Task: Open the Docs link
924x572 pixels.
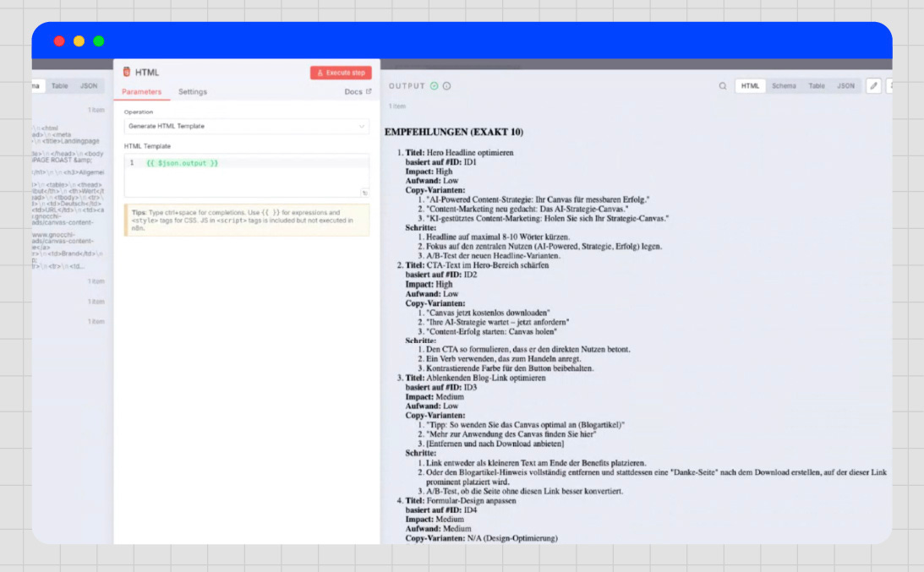Action: coord(354,91)
